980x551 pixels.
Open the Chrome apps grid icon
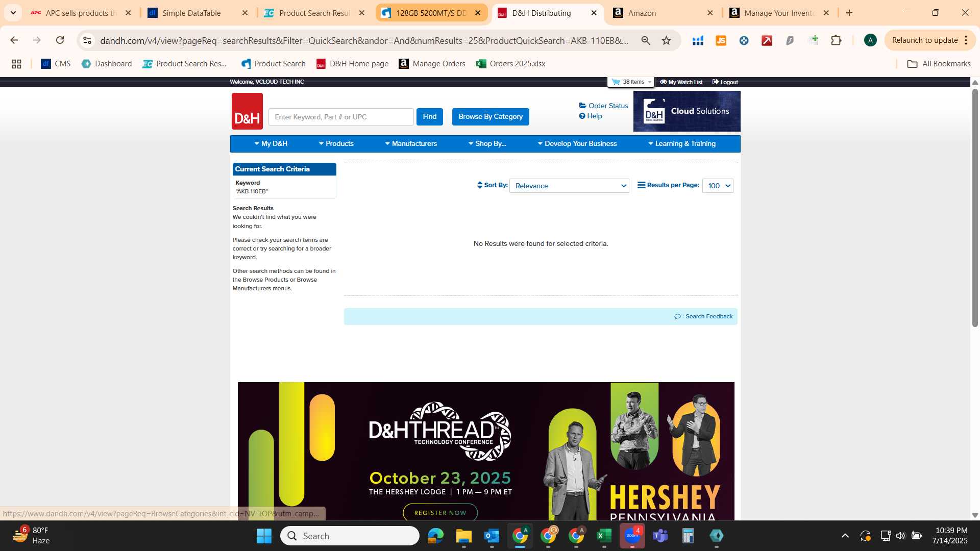pyautogui.click(x=16, y=64)
